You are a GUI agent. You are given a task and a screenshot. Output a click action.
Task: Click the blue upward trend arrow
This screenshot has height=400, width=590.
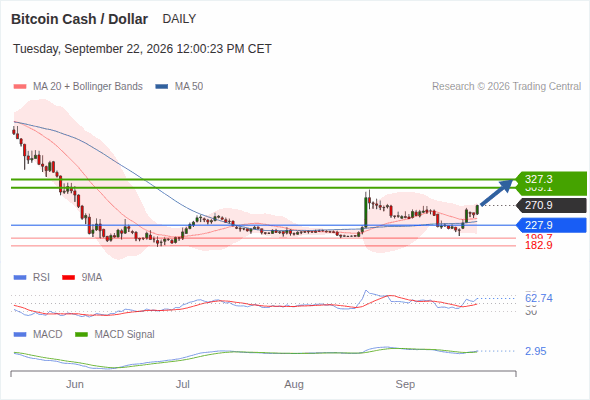pos(497,192)
